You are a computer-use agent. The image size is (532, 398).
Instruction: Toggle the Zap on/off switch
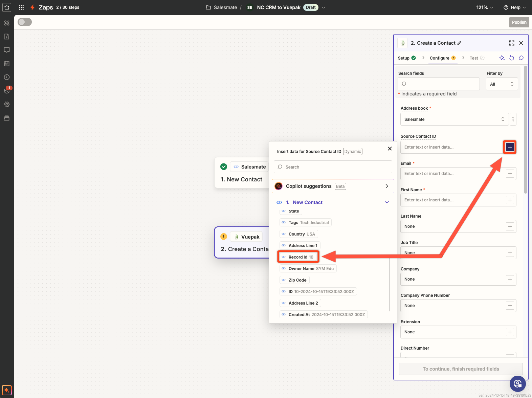(x=25, y=22)
